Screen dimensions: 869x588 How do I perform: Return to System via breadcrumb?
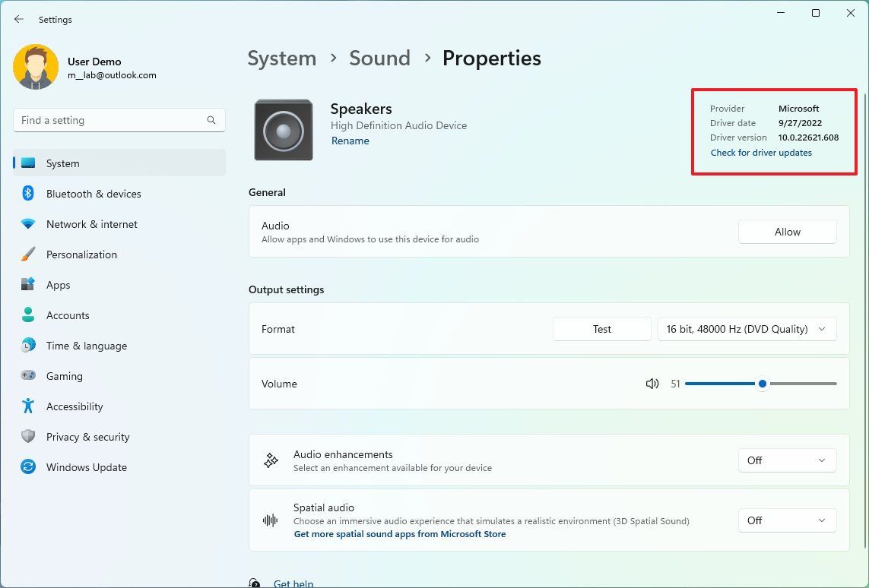tap(281, 58)
